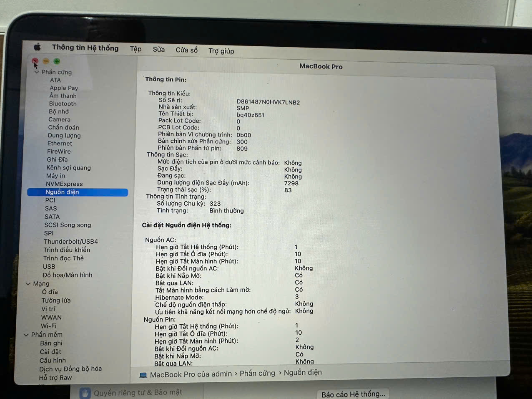Screen dimensions: 532x399
Task: Click the yellow minimize window button
Action: [x=46, y=61]
